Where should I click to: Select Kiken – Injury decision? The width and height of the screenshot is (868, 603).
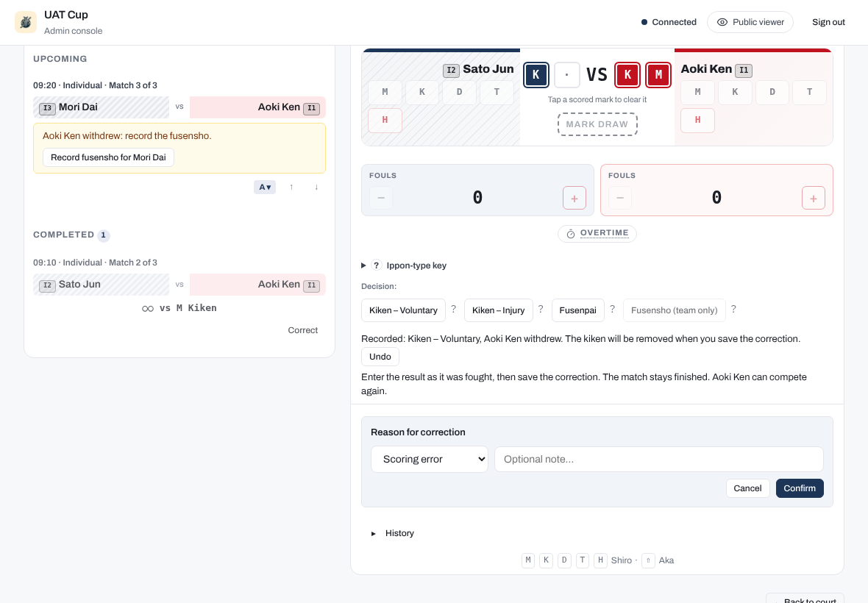point(498,310)
